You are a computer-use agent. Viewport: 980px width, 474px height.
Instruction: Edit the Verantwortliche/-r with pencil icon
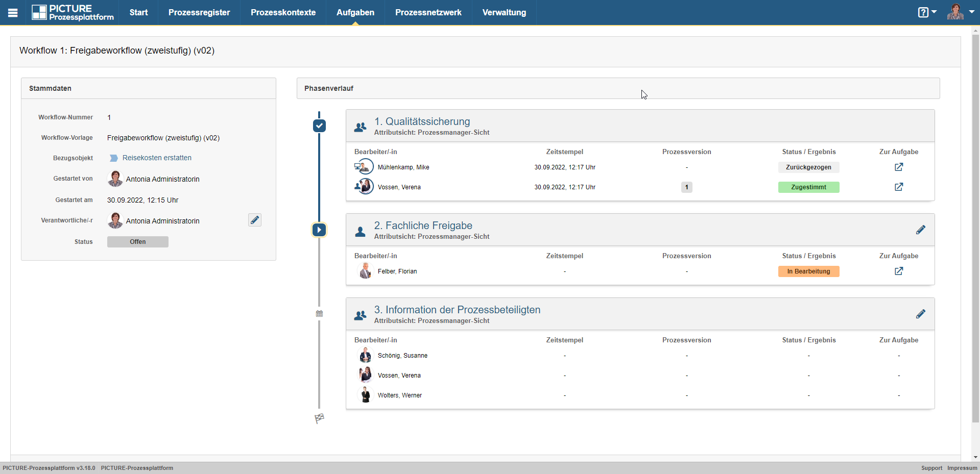click(255, 220)
